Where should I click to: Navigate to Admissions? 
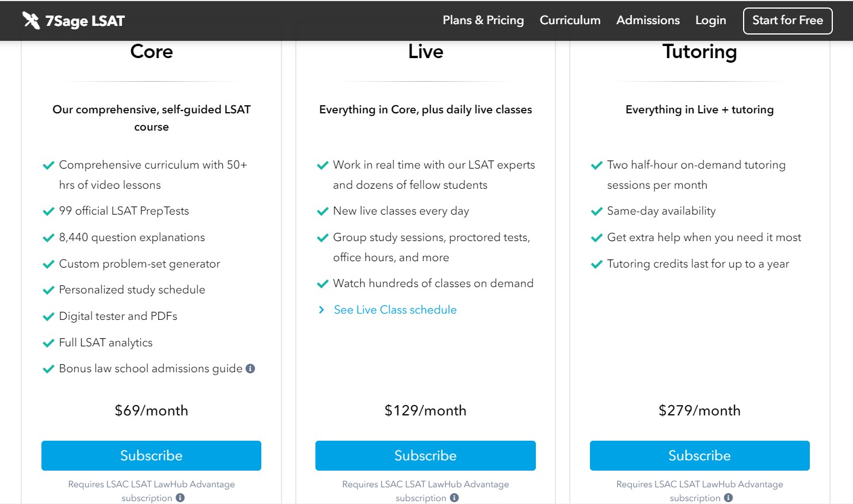pyautogui.click(x=648, y=20)
